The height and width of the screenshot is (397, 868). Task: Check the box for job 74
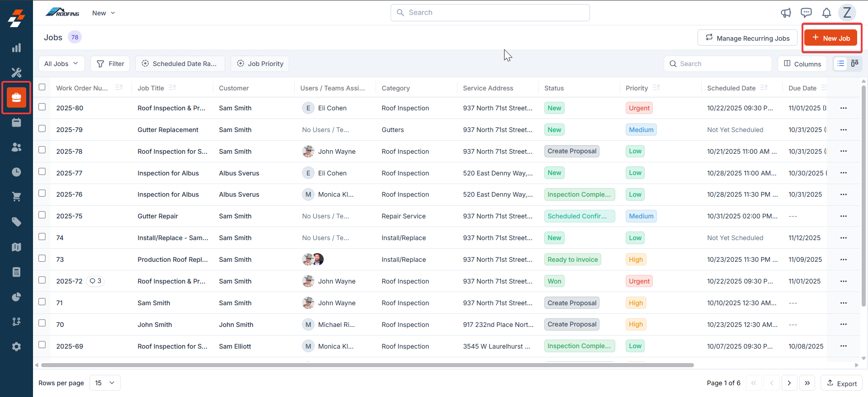[x=42, y=236]
